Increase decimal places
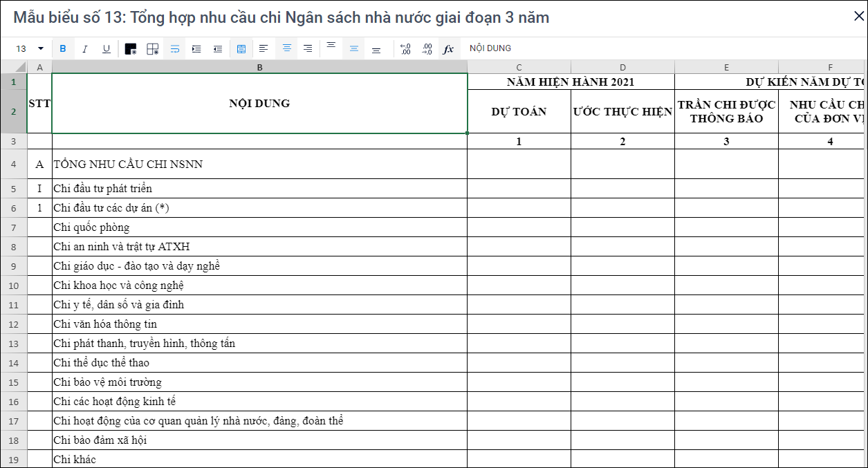Image resolution: width=868 pixels, height=468 pixels. (427, 48)
